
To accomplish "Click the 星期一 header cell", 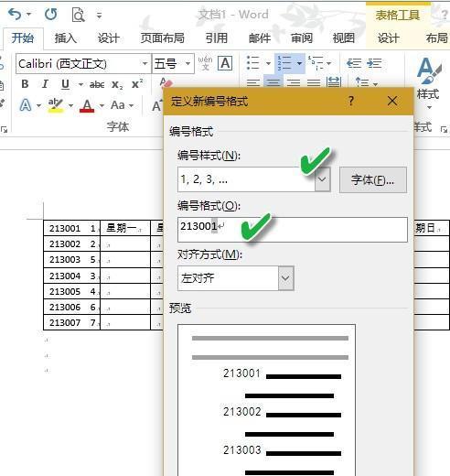I will pyautogui.click(x=125, y=228).
